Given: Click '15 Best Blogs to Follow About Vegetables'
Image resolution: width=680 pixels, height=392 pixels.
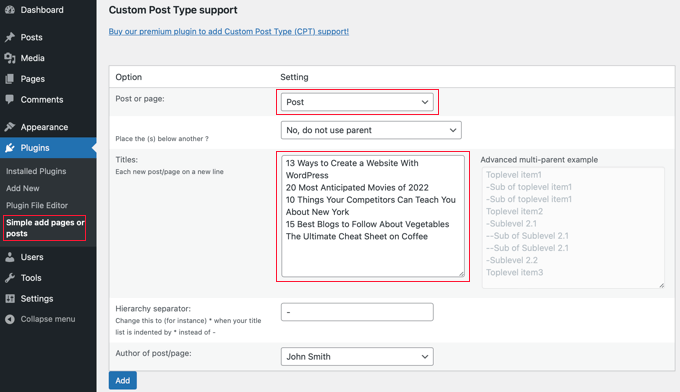Looking at the screenshot, I should 367,224.
